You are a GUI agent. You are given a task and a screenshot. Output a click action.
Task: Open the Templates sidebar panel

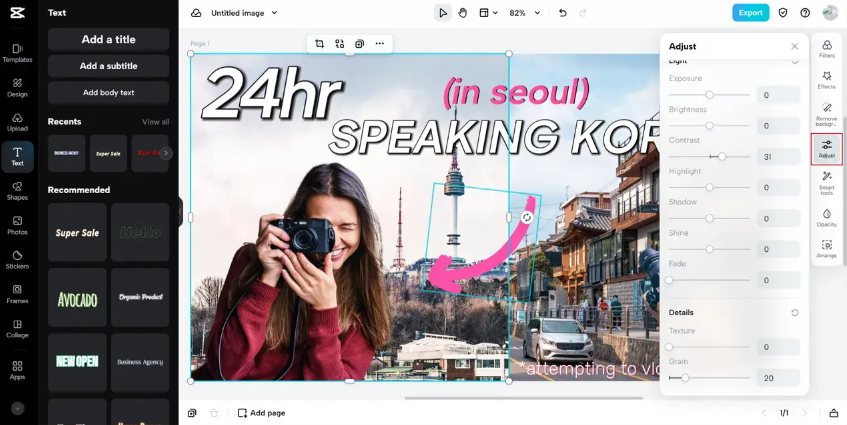coord(17,53)
